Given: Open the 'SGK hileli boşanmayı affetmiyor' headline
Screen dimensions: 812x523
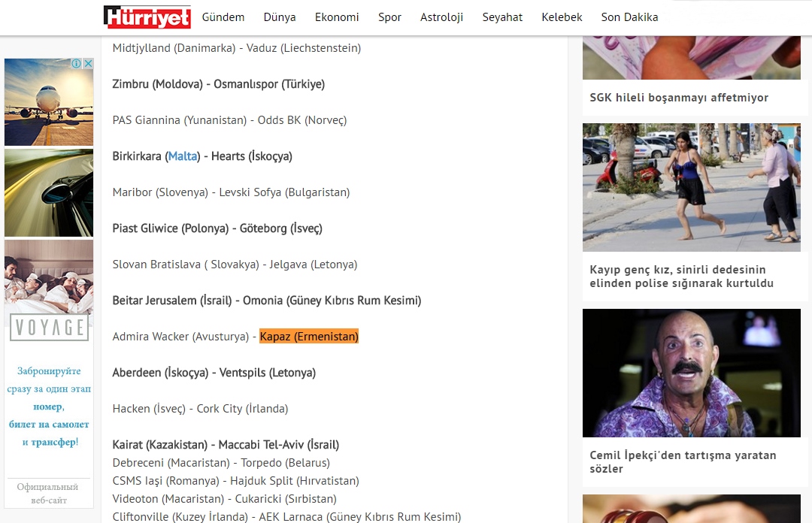Looking at the screenshot, I should 679,98.
